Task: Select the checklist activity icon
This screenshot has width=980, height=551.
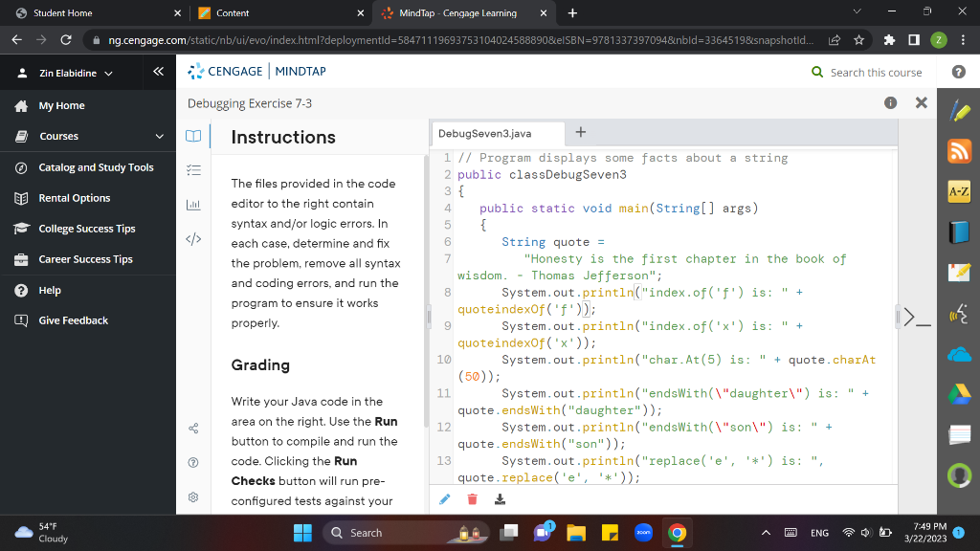Action: click(x=193, y=169)
